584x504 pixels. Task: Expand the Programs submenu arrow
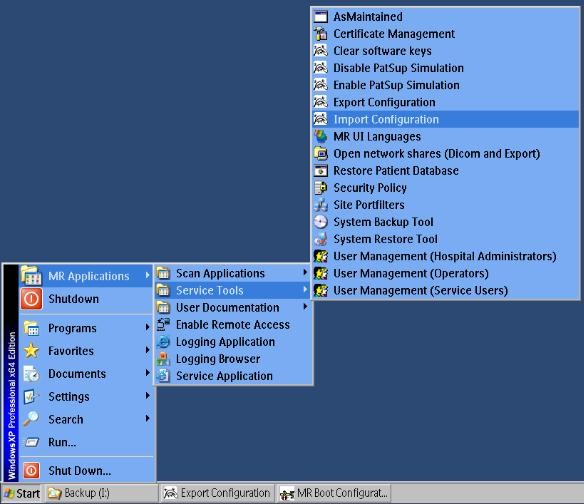147,328
